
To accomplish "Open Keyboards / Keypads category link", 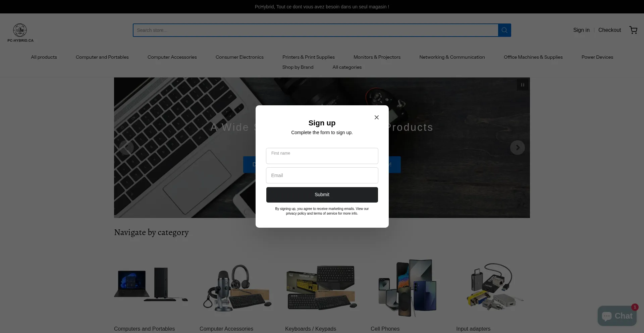I will (x=311, y=329).
